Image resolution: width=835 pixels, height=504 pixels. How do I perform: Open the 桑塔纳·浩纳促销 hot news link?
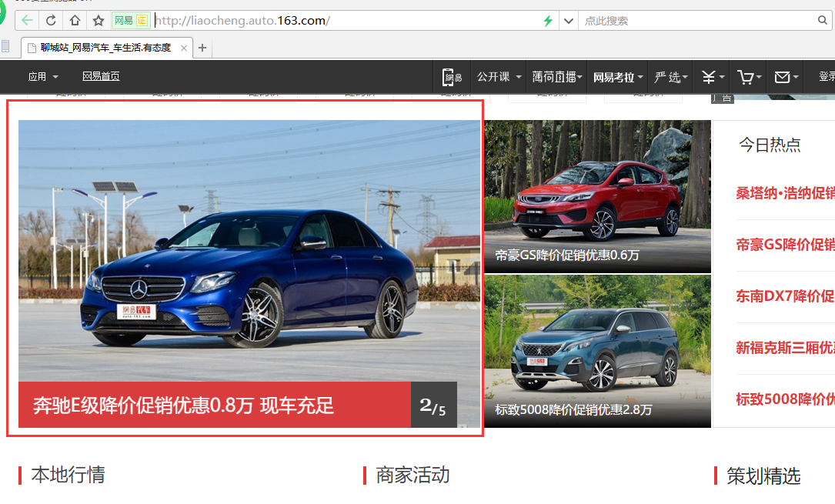[786, 193]
